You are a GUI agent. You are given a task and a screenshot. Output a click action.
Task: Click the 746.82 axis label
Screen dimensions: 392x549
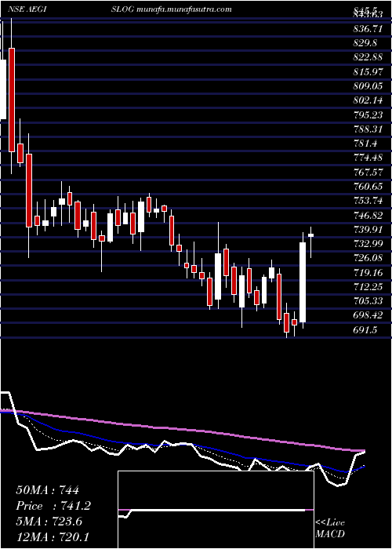click(x=368, y=216)
